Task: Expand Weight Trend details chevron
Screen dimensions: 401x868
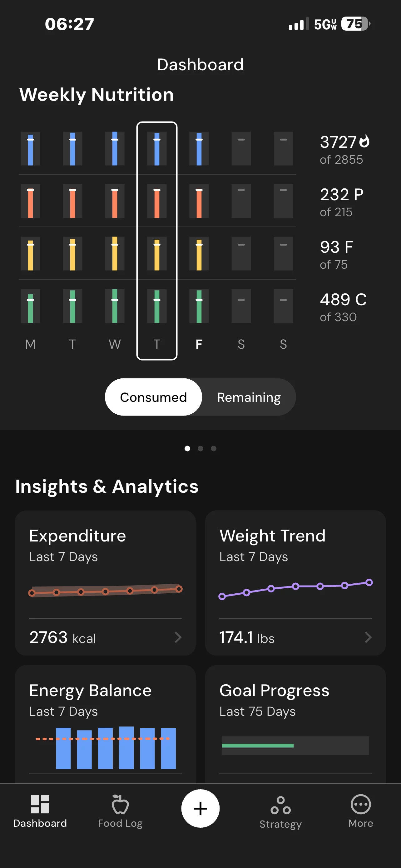Action: [368, 637]
